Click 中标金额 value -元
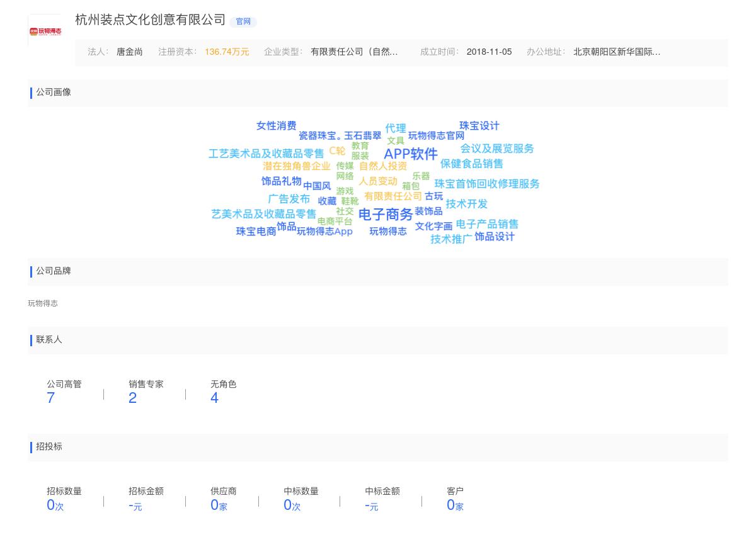The image size is (756, 542). 372,505
